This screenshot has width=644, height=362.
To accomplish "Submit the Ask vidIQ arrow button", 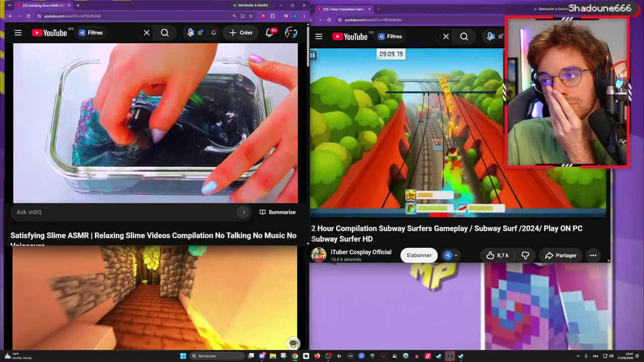I will [244, 212].
